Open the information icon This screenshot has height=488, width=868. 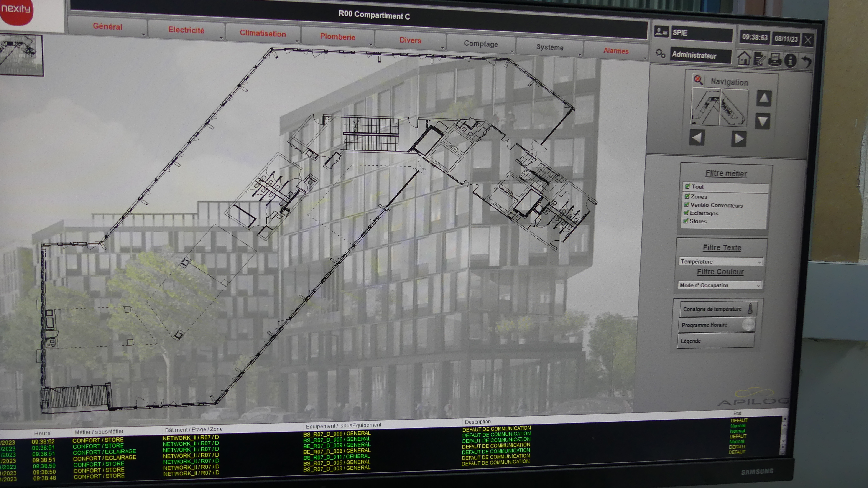point(790,60)
